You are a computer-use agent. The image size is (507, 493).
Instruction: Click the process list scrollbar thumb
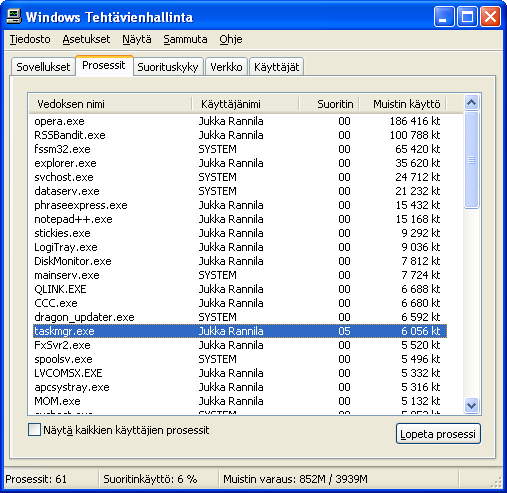tap(471, 160)
